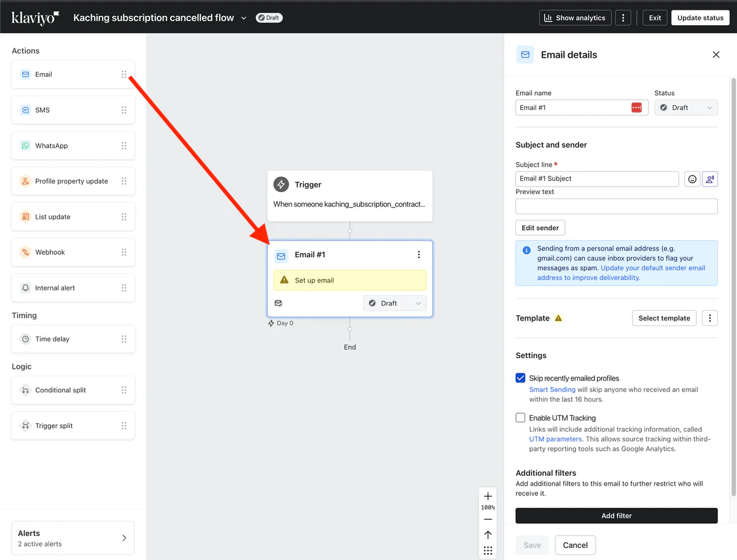Open the Draft status dropdown on Email #1 node

click(395, 303)
